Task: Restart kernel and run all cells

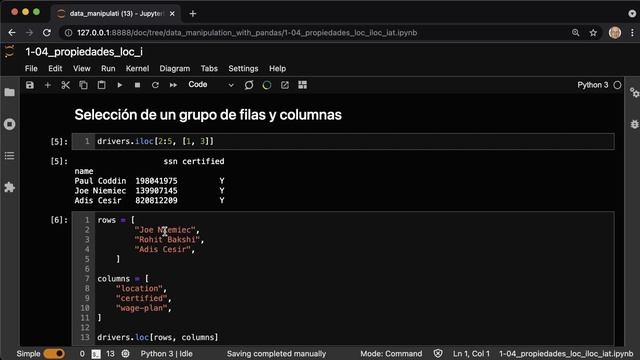Action: 173,85
